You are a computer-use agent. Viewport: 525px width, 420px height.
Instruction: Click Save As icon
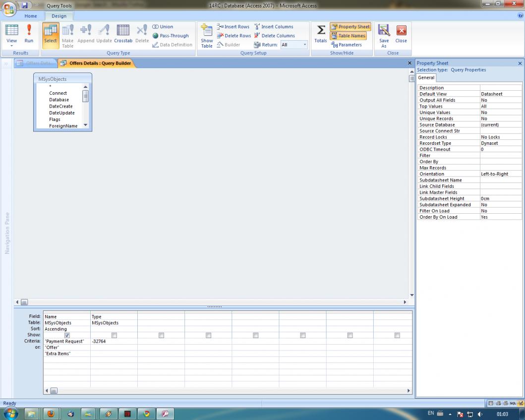click(x=384, y=36)
